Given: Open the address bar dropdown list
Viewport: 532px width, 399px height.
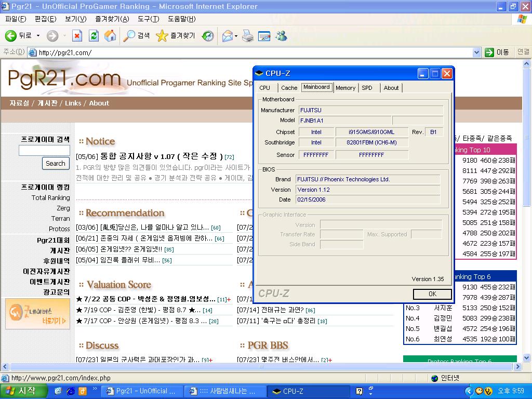Looking at the screenshot, I should pyautogui.click(x=476, y=52).
